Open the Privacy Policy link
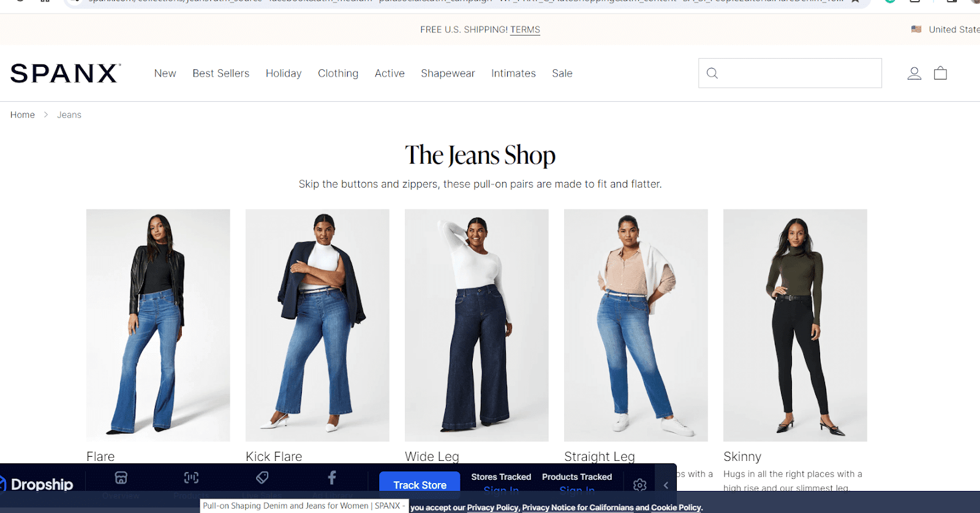980x513 pixels. click(x=493, y=507)
